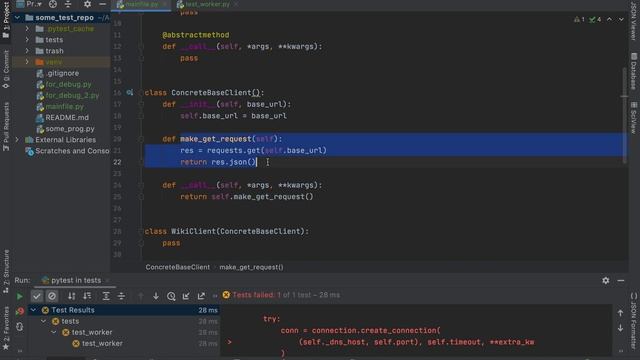Expand all test result nodes
The width and height of the screenshot is (640, 360).
[106, 296]
